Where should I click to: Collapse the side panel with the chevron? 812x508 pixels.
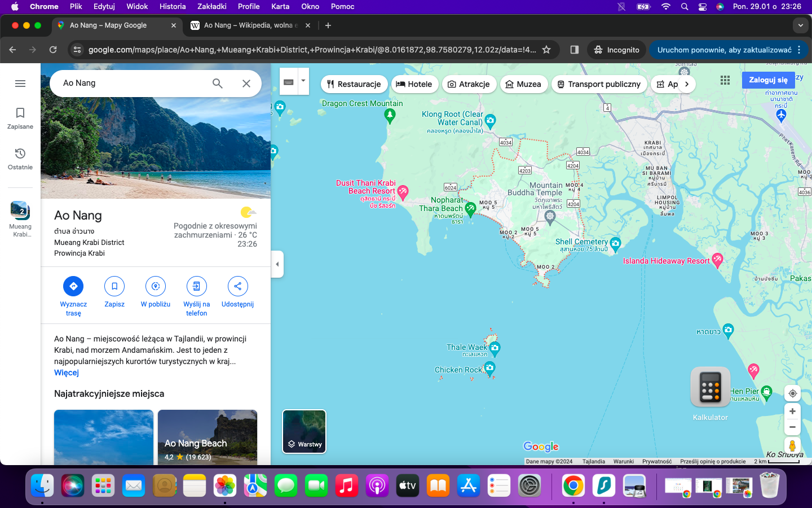coord(277,264)
